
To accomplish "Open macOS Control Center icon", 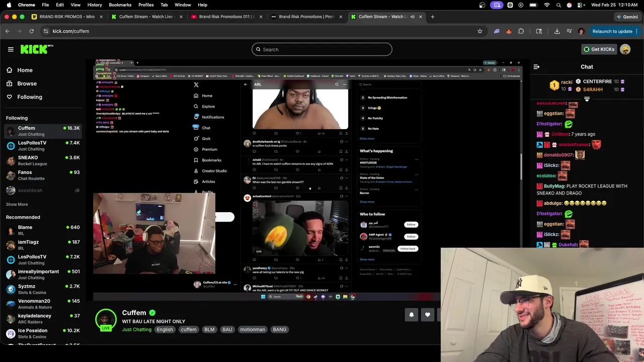I will [580, 5].
